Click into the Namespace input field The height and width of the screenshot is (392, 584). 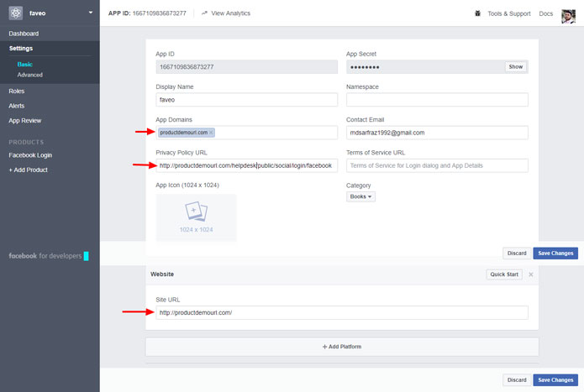pyautogui.click(x=437, y=99)
